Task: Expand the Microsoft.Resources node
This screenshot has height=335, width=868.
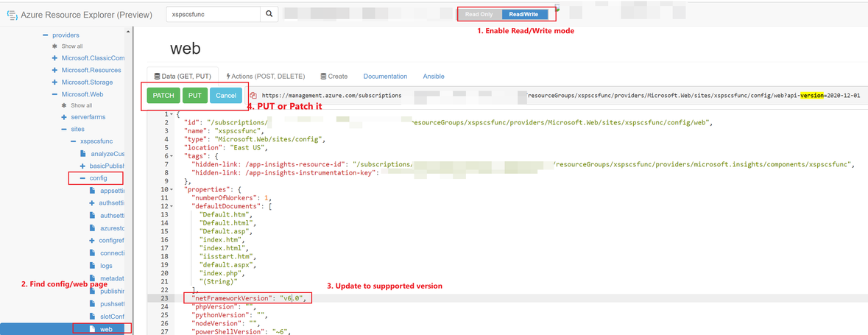Action: point(54,71)
